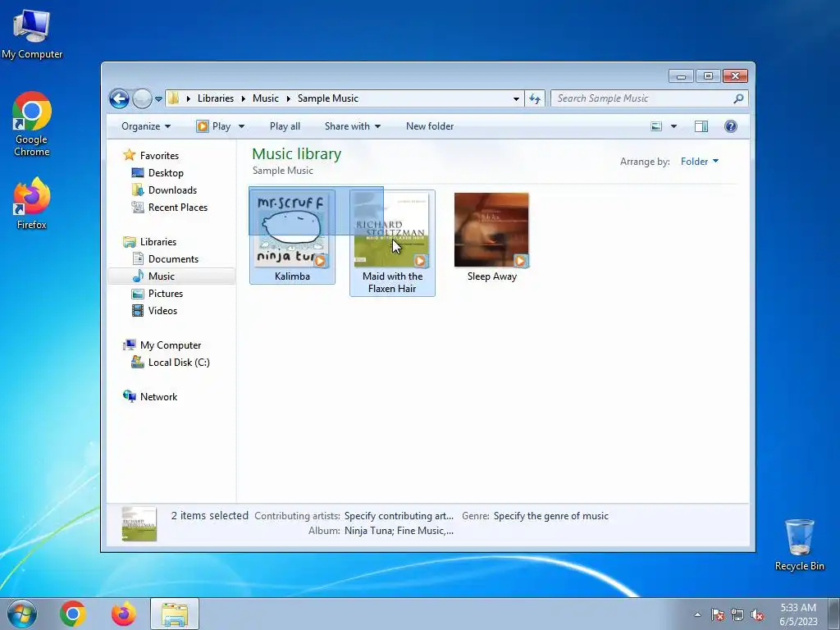Click Windows Explorer taskbar button
The width and height of the screenshot is (840, 630).
point(175,614)
